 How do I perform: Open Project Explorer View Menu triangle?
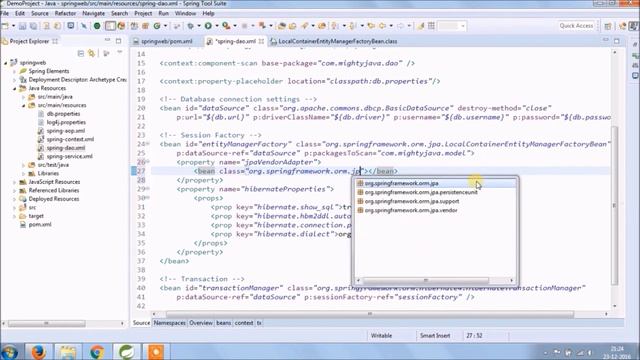coord(120,53)
